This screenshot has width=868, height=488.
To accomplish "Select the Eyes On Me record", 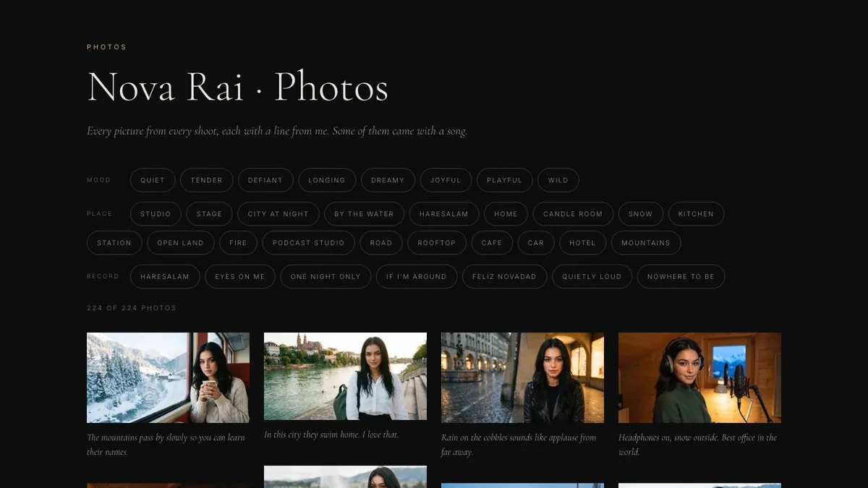I will pos(240,277).
